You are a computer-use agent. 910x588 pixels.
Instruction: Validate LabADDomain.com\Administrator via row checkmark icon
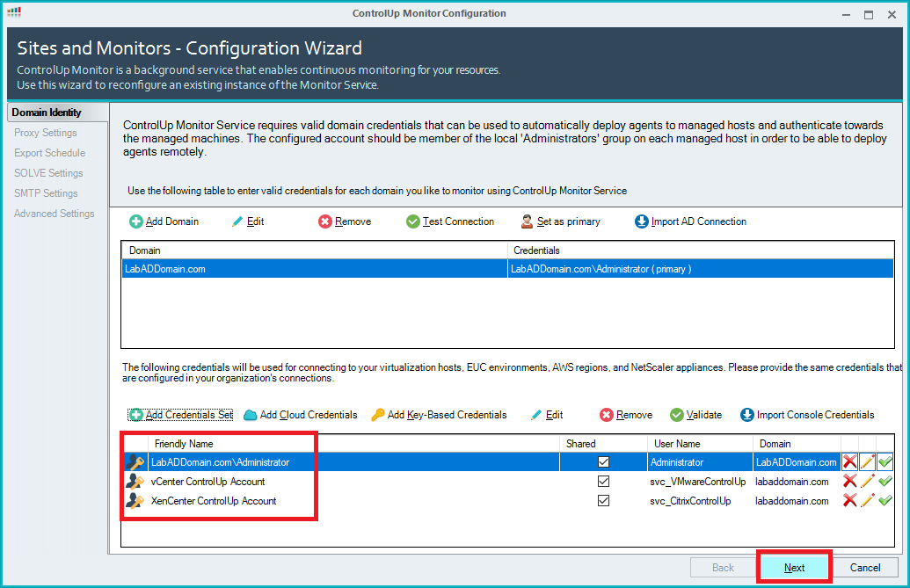[x=885, y=462]
